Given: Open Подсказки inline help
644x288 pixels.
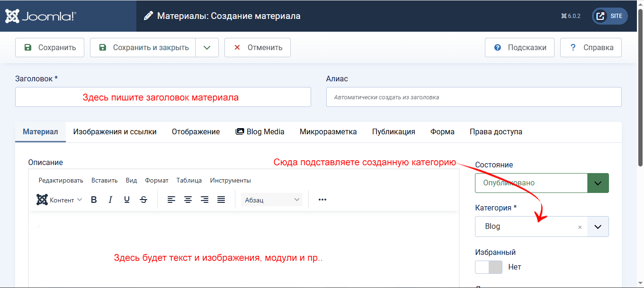Looking at the screenshot, I should (519, 47).
